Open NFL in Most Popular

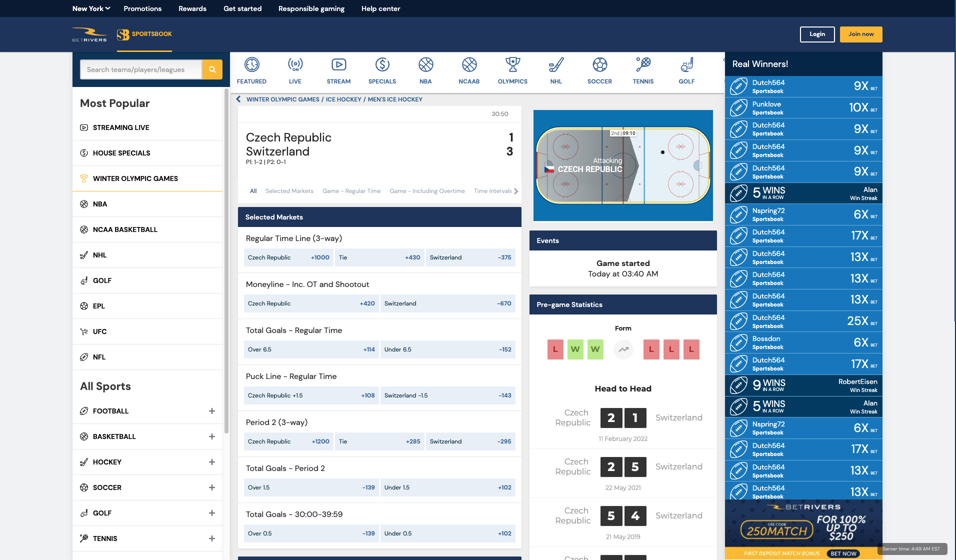coord(147,357)
